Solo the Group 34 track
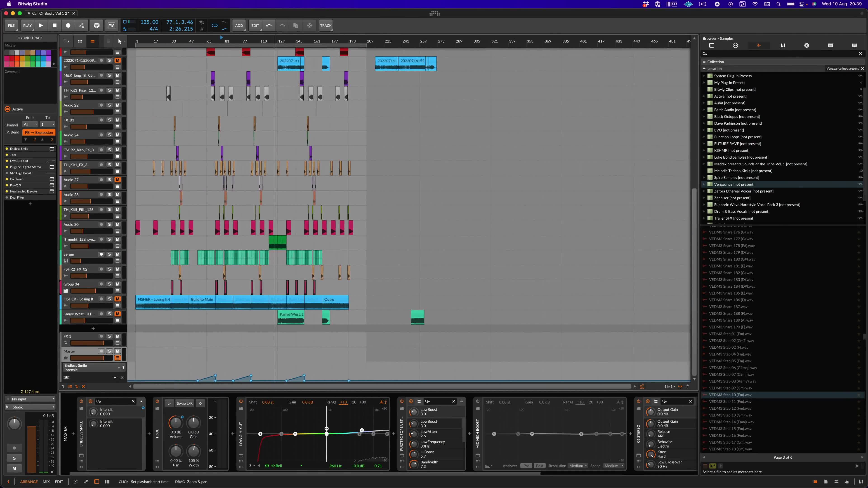The height and width of the screenshot is (488, 868). coord(109,284)
